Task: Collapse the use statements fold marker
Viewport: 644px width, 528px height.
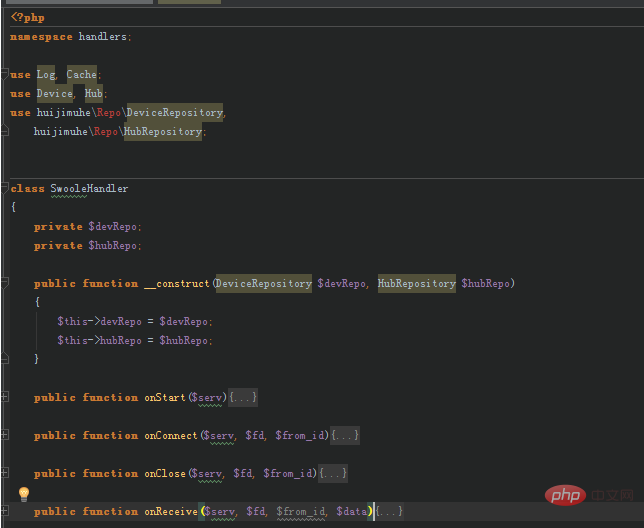Action: (x=5, y=74)
